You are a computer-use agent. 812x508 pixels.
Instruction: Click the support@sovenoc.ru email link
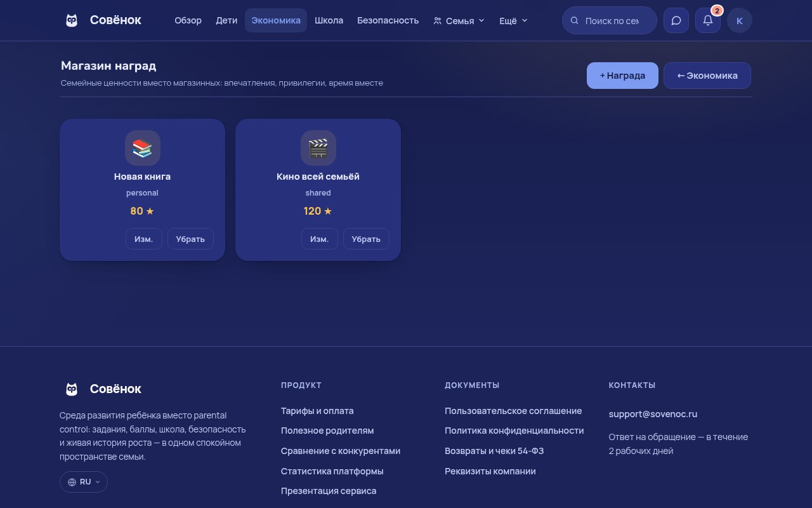(653, 414)
